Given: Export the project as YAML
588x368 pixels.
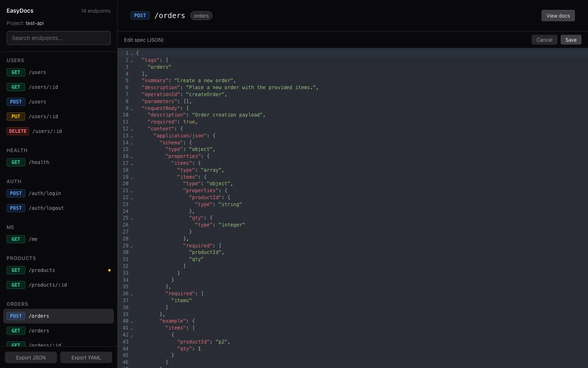Looking at the screenshot, I should pyautogui.click(x=86, y=357).
